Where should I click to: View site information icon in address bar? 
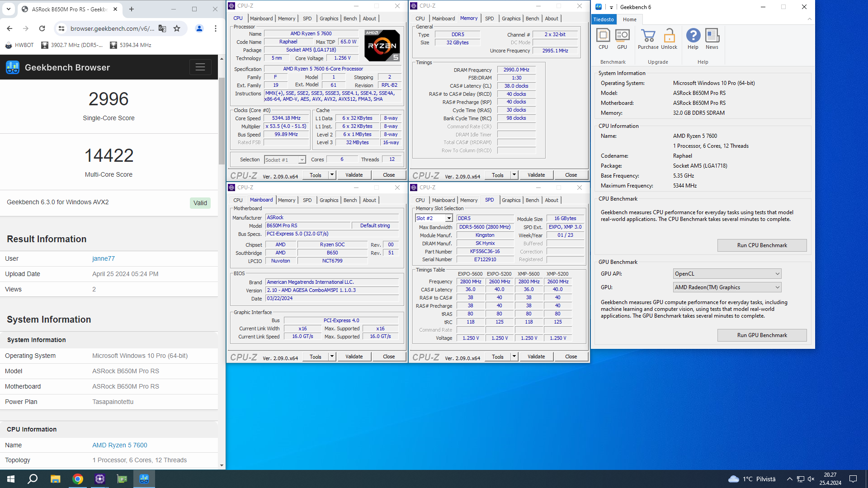coord(61,28)
